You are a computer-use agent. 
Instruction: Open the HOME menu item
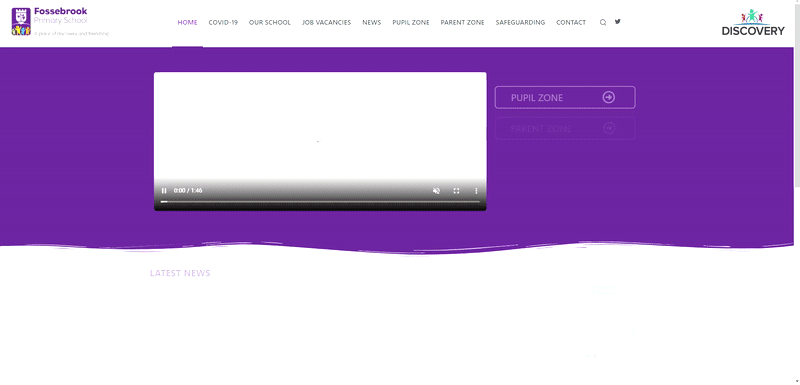point(187,22)
